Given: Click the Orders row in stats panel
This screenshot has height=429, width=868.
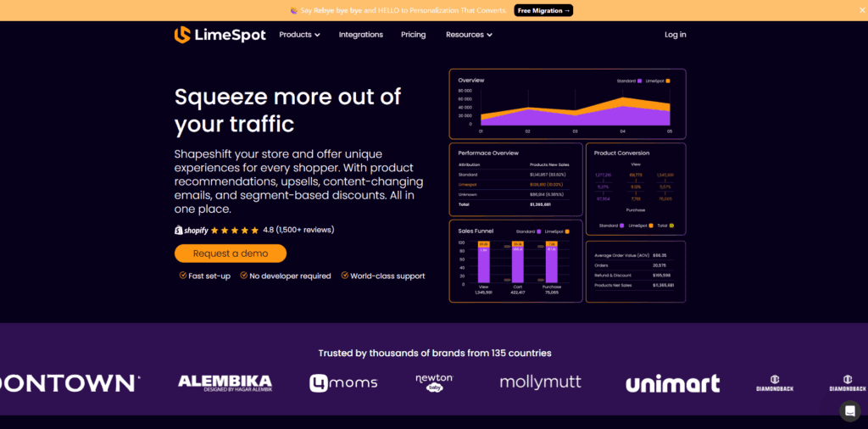Looking at the screenshot, I should [x=632, y=265].
